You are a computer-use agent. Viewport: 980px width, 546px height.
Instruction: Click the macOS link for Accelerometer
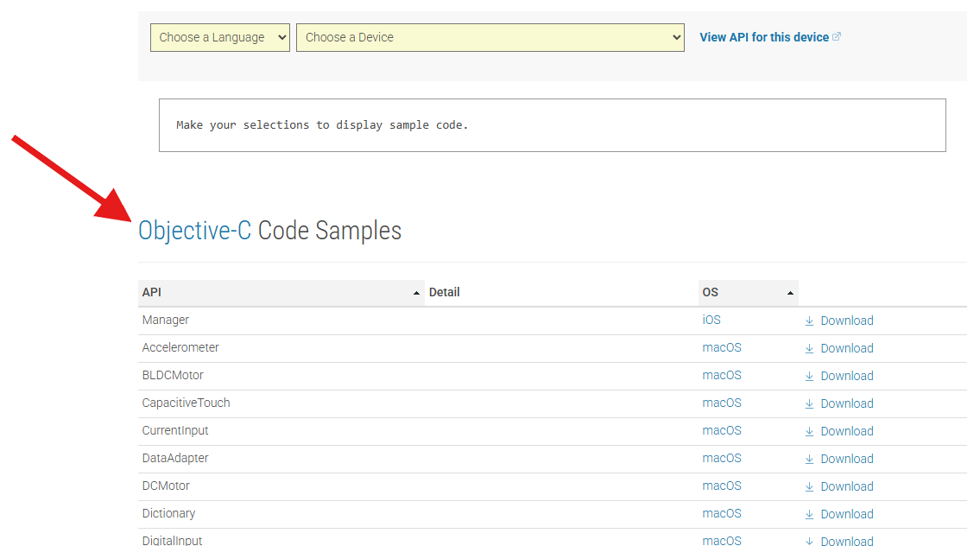point(722,347)
